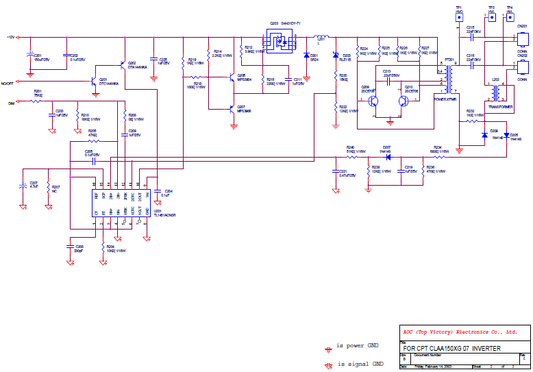Click the R252 resistor below TRANSFORMER label
The width and height of the screenshot is (533, 372).
coord(472,121)
